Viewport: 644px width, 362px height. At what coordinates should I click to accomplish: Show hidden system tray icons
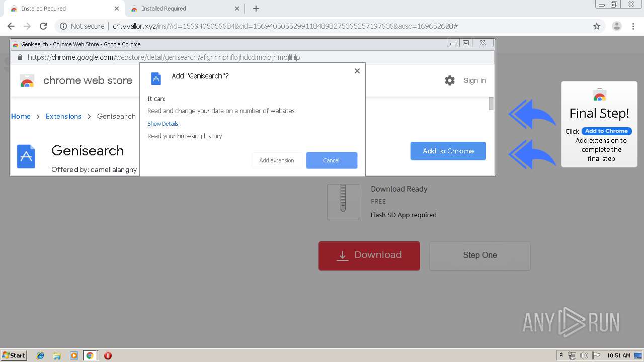pos(561,355)
